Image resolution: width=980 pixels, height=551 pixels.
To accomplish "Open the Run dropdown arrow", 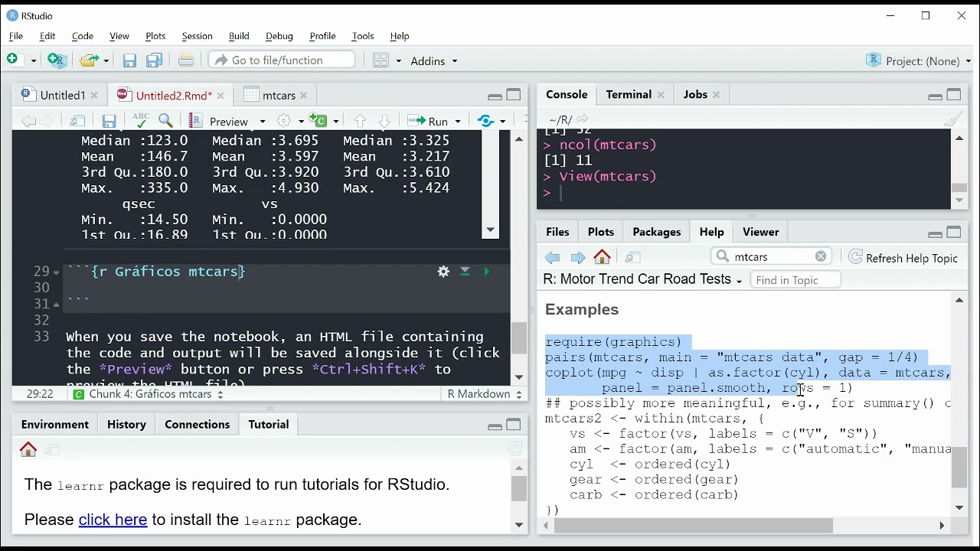I will 458,122.
